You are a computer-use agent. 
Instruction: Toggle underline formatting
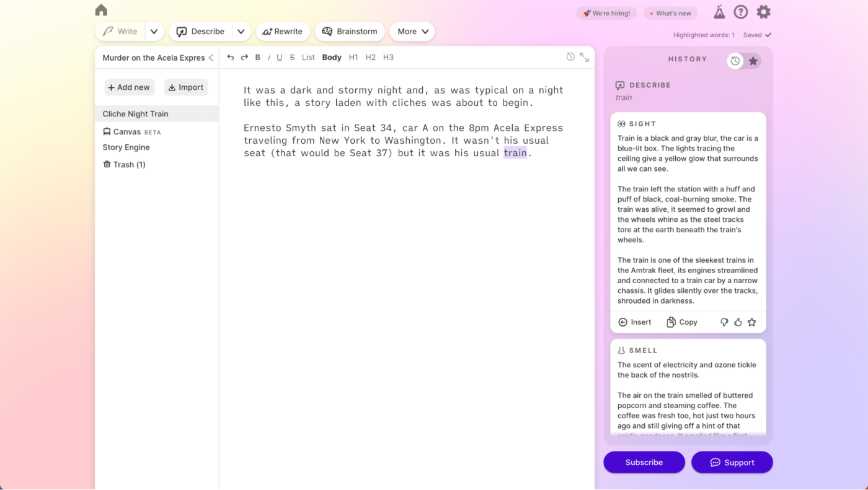point(280,57)
